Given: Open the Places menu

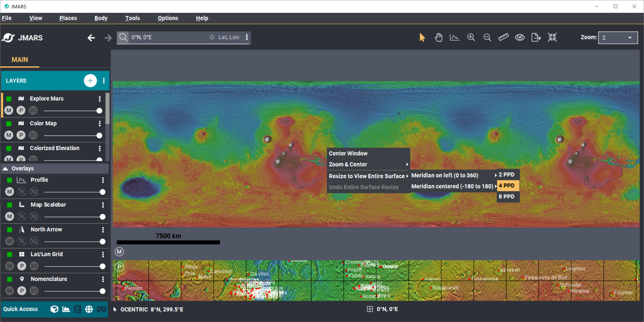Looking at the screenshot, I should click(x=68, y=18).
